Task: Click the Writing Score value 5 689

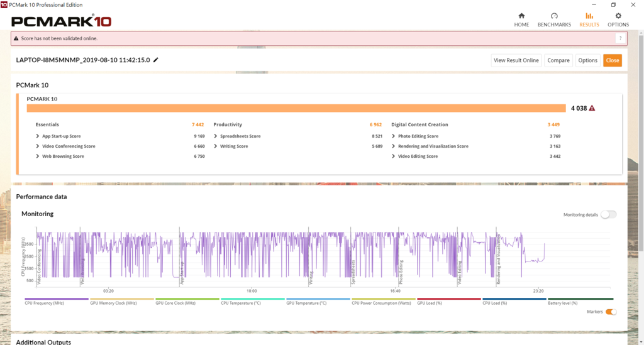Action: coord(377,146)
